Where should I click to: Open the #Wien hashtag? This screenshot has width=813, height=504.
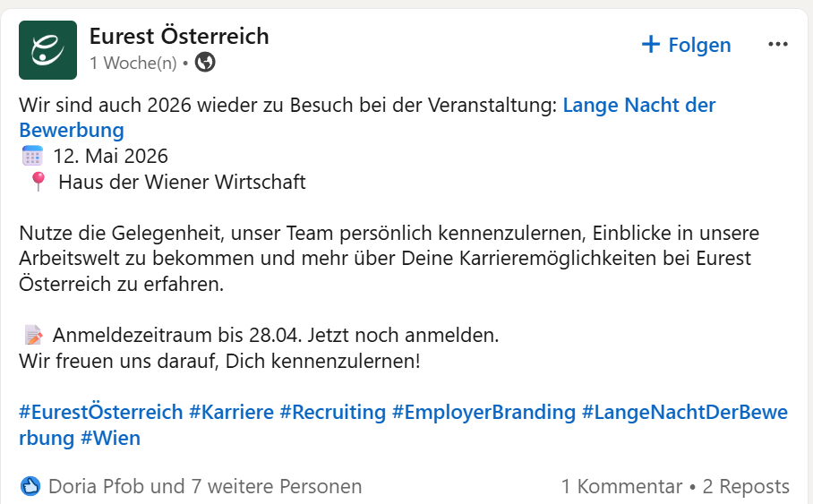110,438
